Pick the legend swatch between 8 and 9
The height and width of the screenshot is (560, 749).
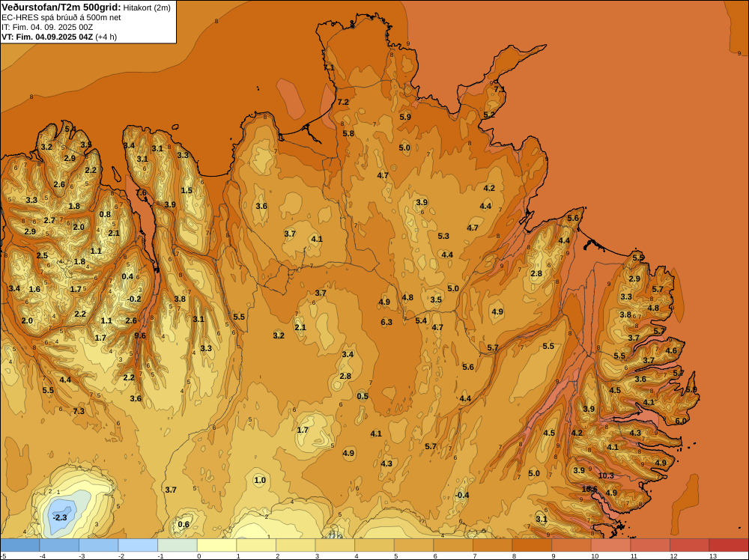(x=532, y=545)
